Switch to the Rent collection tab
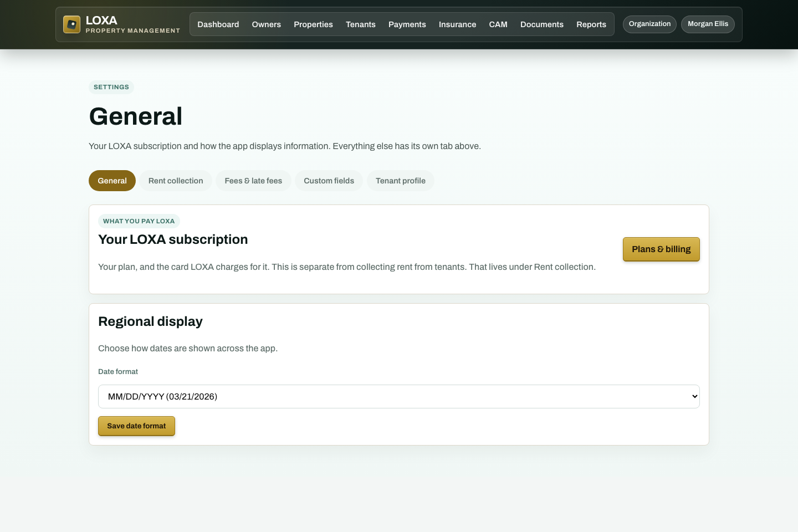The height and width of the screenshot is (532, 798). click(176, 181)
